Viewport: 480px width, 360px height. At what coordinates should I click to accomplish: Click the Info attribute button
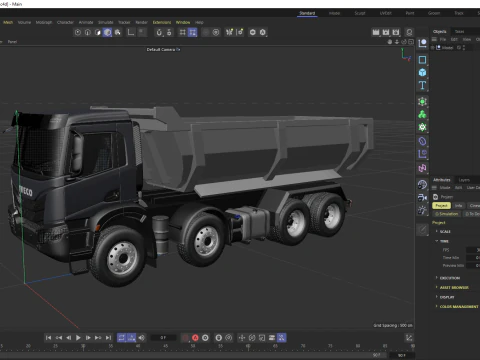click(x=459, y=206)
